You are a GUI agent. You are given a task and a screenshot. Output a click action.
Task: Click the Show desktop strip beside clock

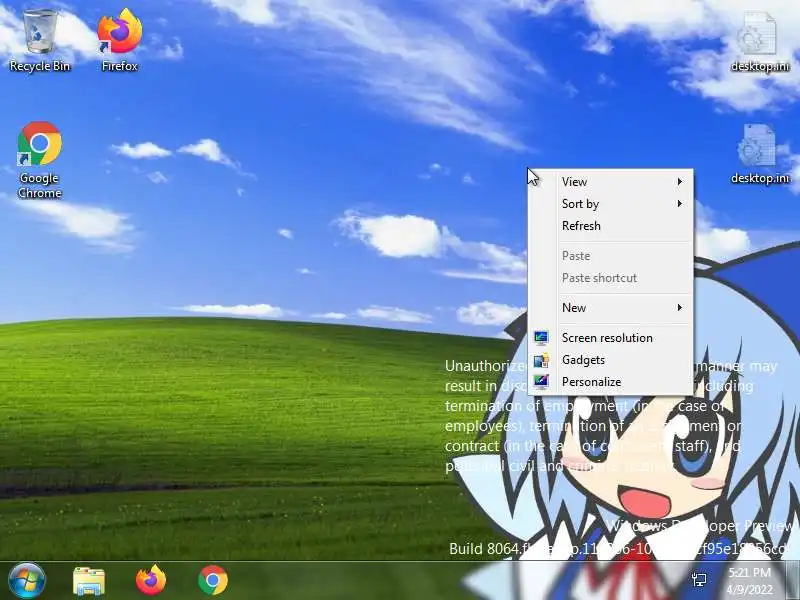point(794,581)
